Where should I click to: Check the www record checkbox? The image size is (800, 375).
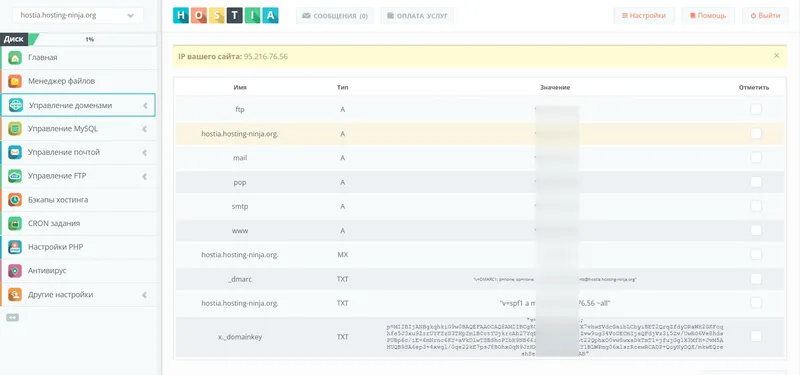(756, 230)
